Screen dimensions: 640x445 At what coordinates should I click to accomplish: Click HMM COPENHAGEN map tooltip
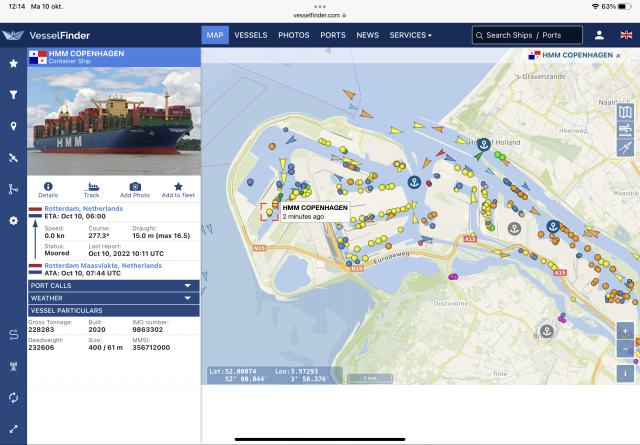tap(315, 211)
